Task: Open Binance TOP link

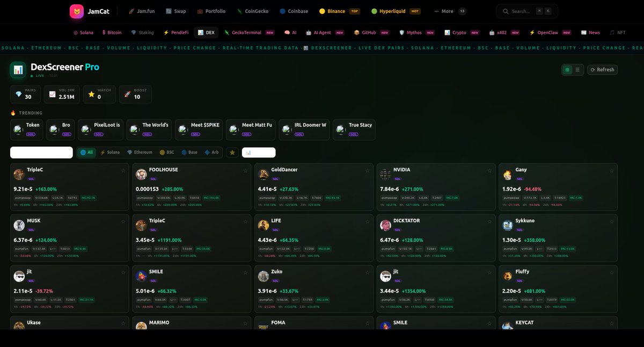Action: click(x=339, y=11)
